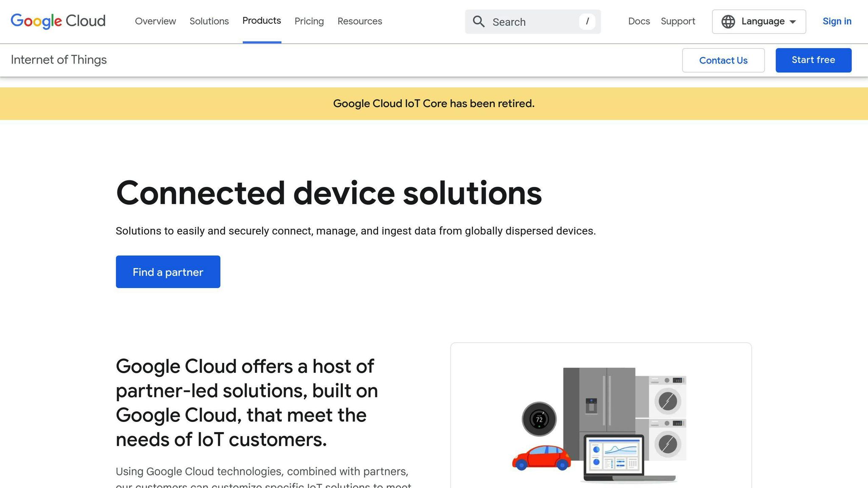Click the IoT Core retirement banner

point(434,103)
